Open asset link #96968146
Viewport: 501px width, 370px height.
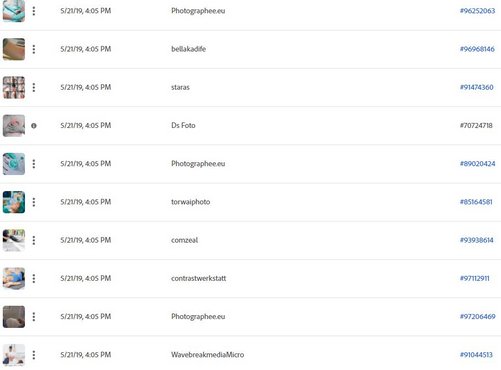coord(477,49)
